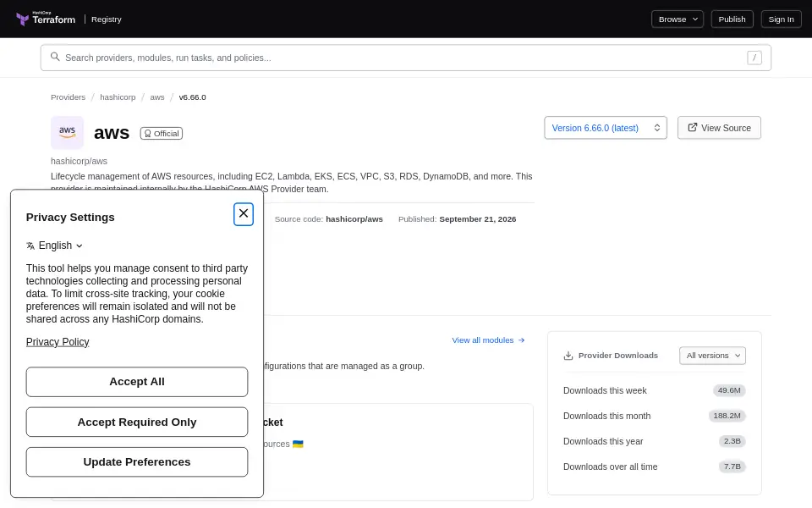
Task: Focus the search providers input field
Action: coord(405,58)
